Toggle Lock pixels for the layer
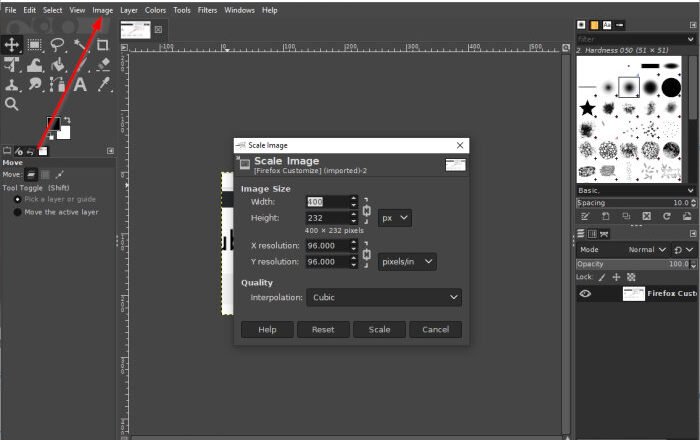700x440 pixels. [602, 277]
